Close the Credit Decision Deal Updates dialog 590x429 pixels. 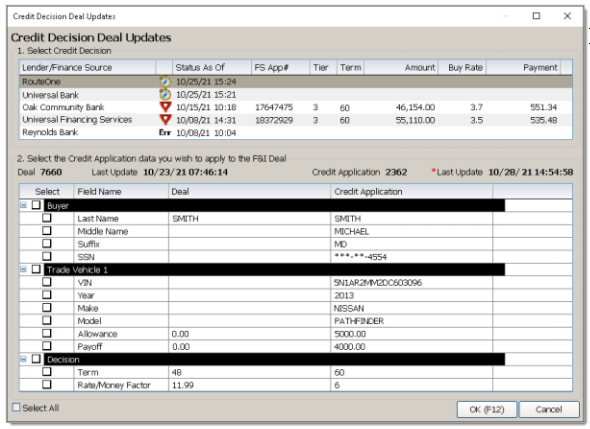point(567,16)
